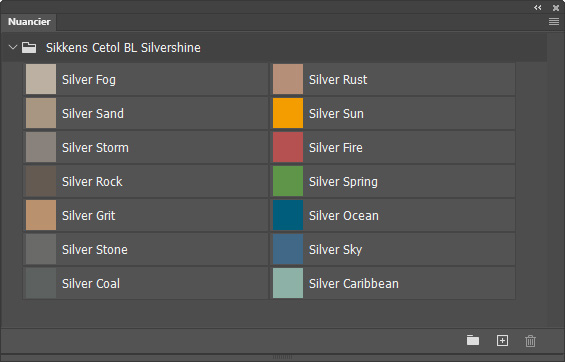Close the Nuancier panel

[x=556, y=8]
